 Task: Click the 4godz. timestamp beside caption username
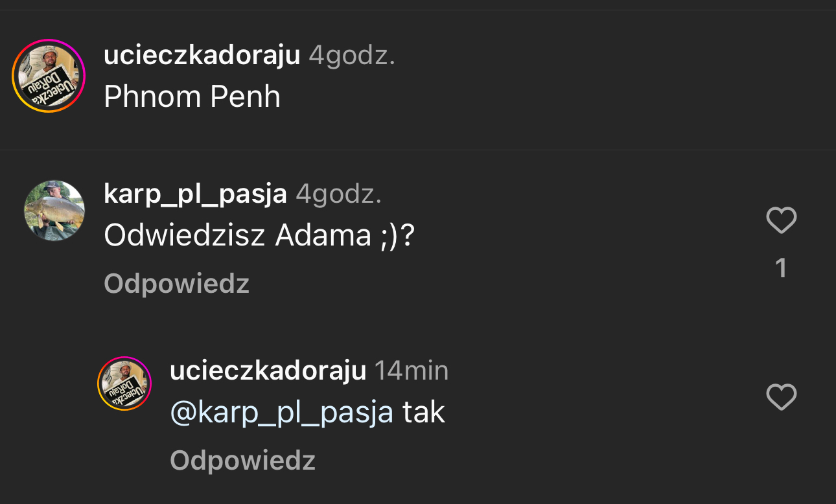pos(352,56)
